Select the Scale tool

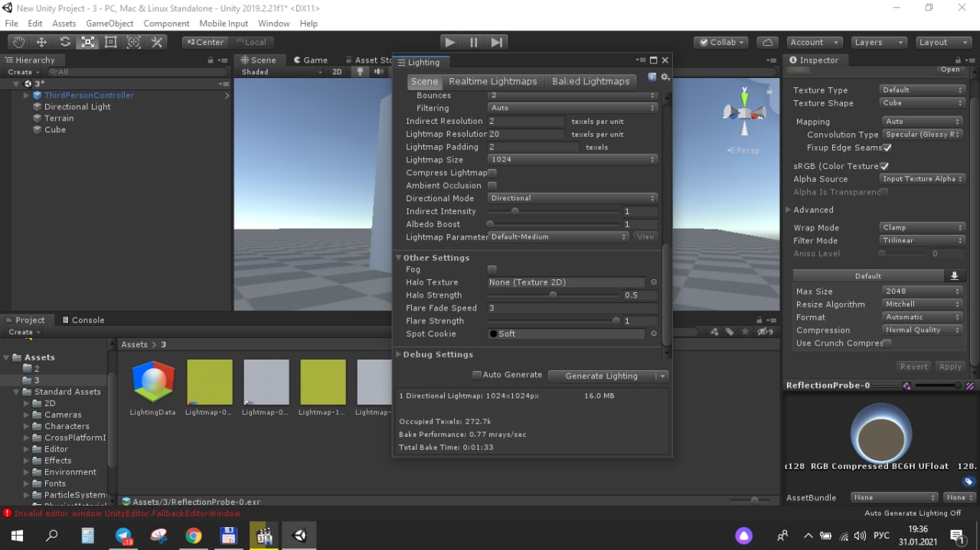click(x=88, y=42)
